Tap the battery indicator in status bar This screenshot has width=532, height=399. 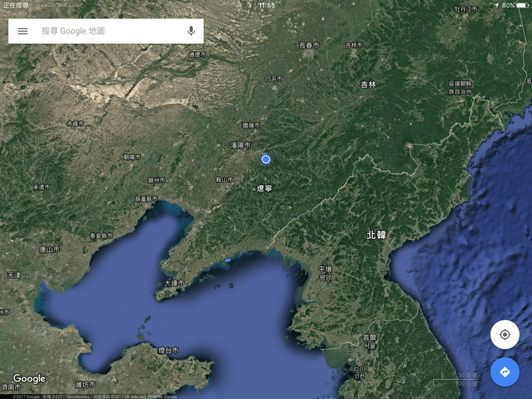pyautogui.click(x=523, y=5)
